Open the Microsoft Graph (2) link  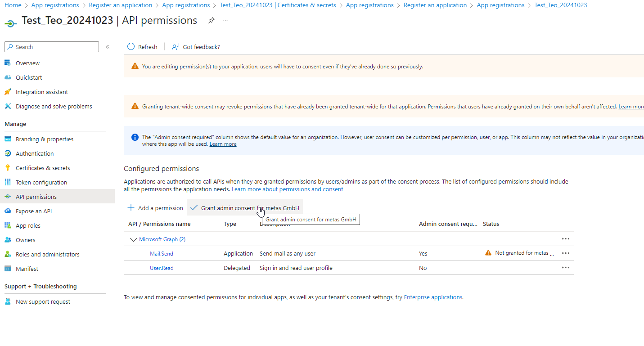point(162,239)
